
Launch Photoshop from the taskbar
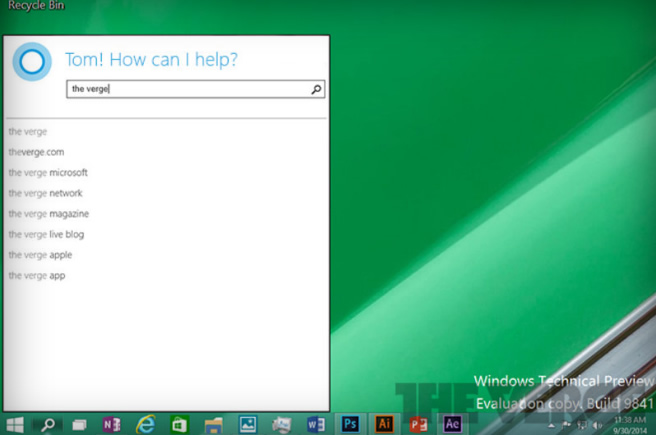[350, 424]
